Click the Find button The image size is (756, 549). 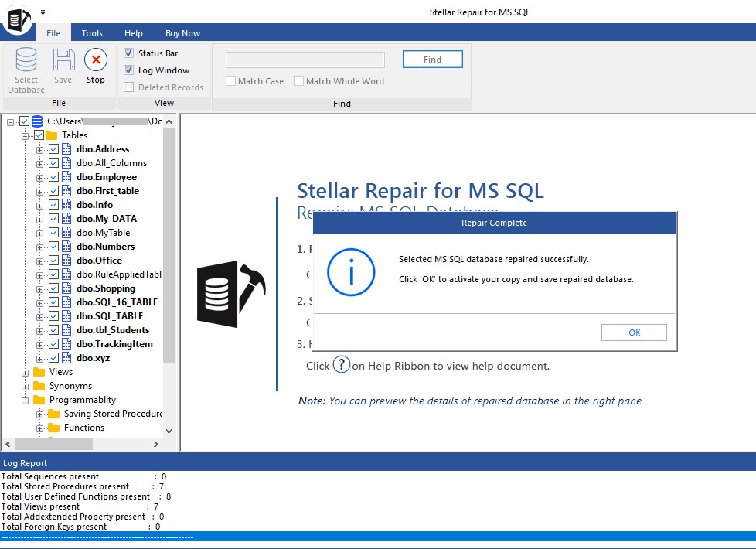432,60
